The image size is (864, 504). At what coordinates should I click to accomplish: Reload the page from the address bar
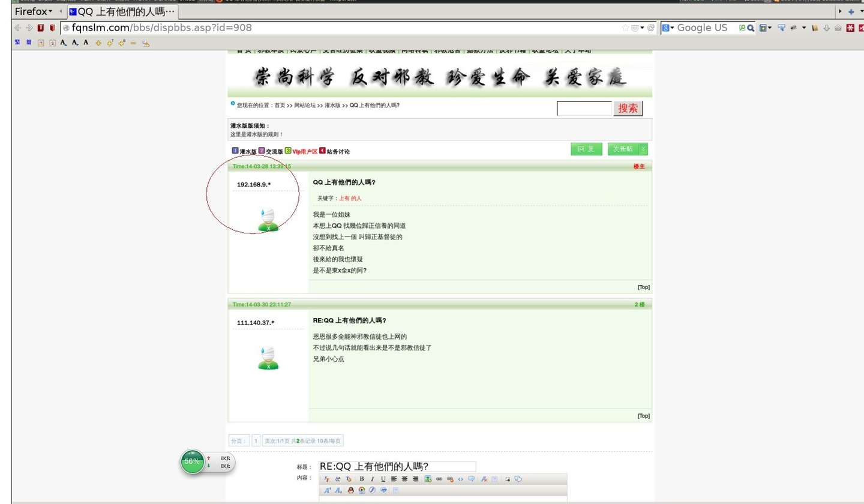651,28
